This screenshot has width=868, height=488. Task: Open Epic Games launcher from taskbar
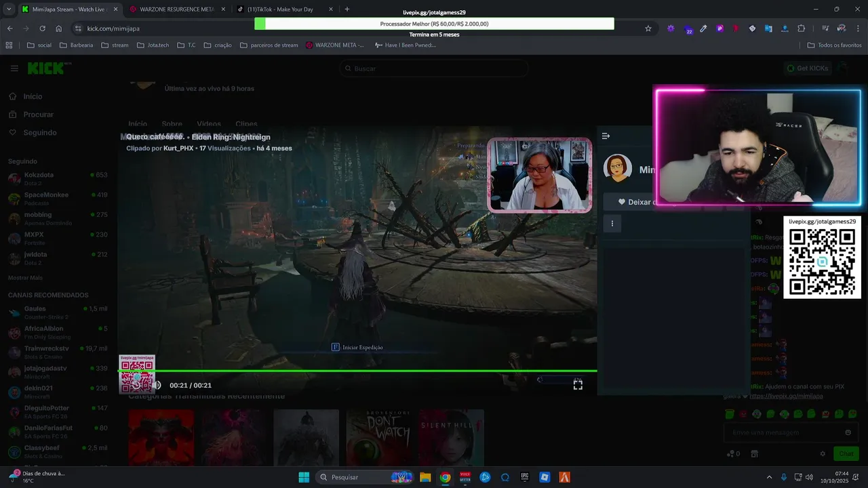point(525,477)
